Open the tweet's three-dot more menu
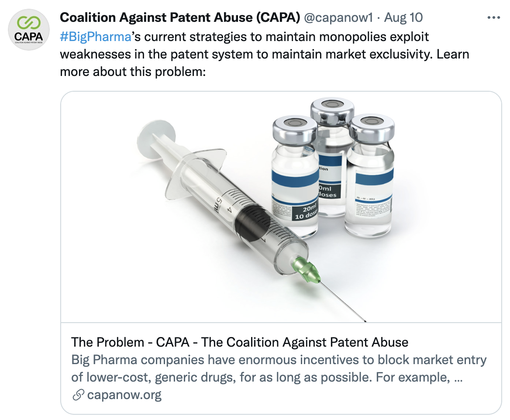Viewport: 510px width, 420px height. pos(493,17)
